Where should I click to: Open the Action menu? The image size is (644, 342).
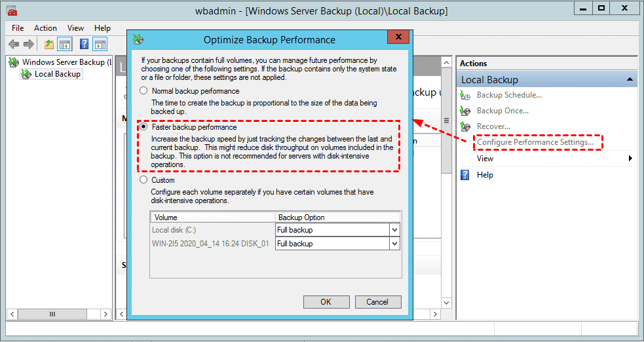pos(45,28)
